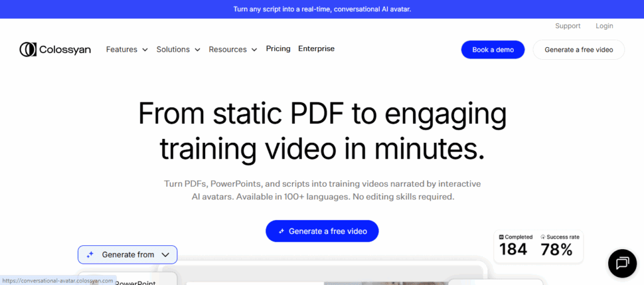Viewport: 644px width, 285px height.
Task: Open the chat support widget
Action: (623, 262)
